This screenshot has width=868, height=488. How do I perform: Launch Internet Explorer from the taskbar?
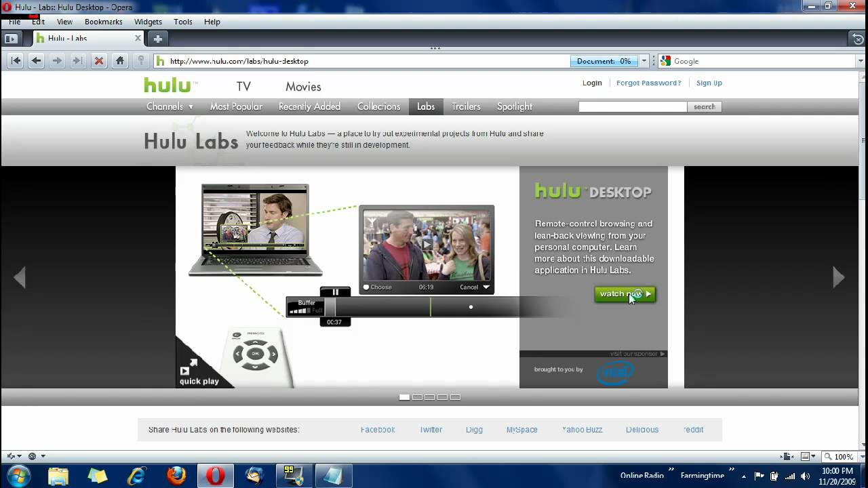[x=137, y=476]
